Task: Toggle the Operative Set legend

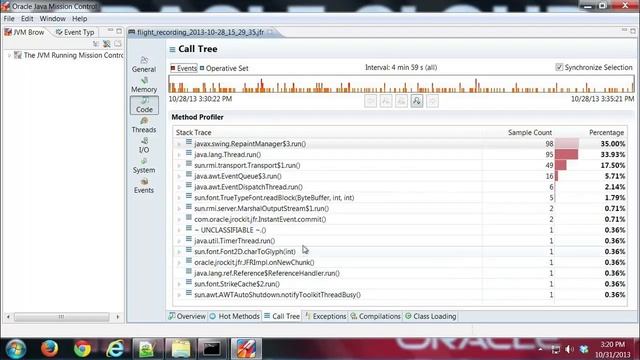Action: (x=224, y=68)
